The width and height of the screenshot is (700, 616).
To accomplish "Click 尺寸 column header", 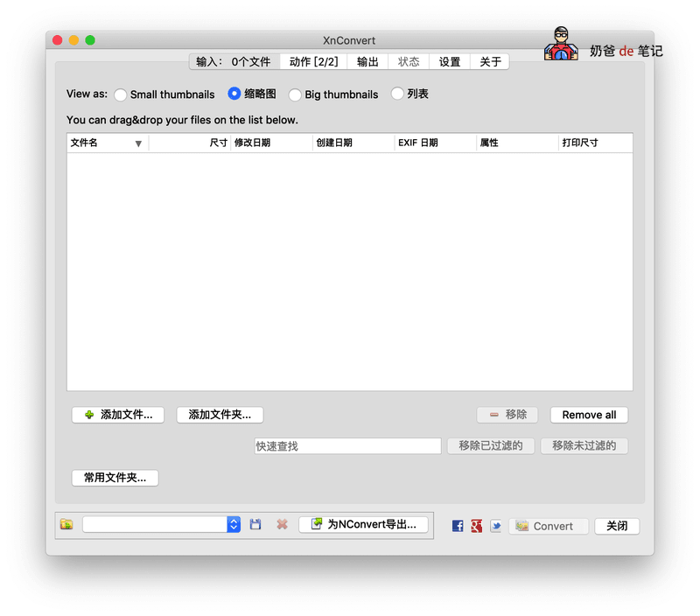I will (189, 143).
